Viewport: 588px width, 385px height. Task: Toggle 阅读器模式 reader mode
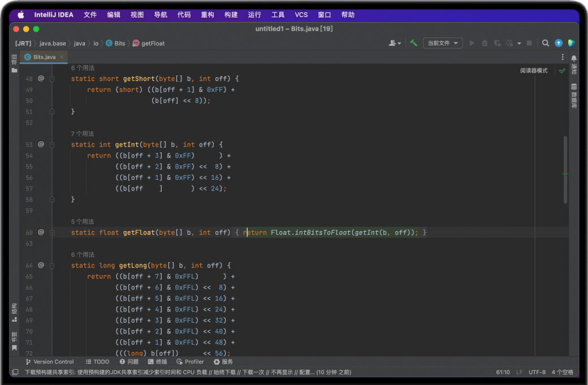click(534, 71)
